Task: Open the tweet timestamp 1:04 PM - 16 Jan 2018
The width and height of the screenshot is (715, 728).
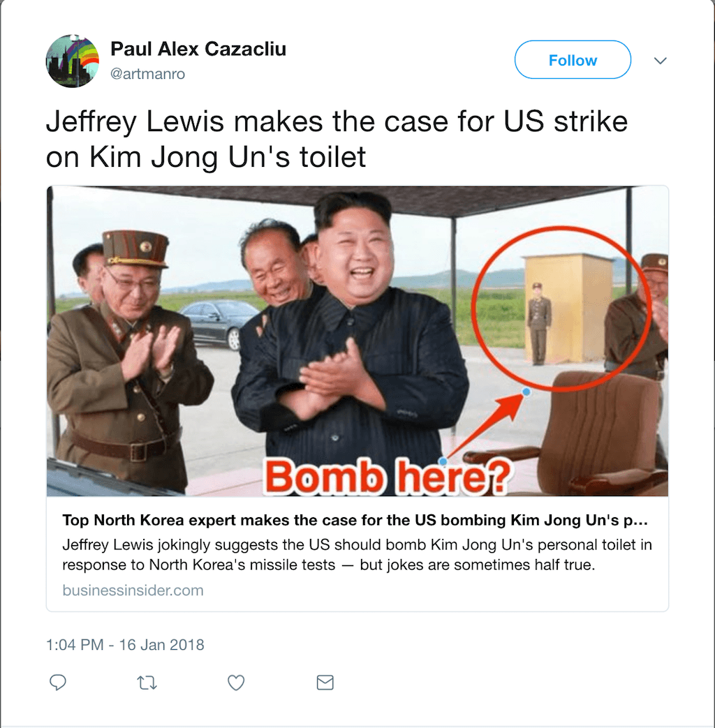Action: [125, 645]
